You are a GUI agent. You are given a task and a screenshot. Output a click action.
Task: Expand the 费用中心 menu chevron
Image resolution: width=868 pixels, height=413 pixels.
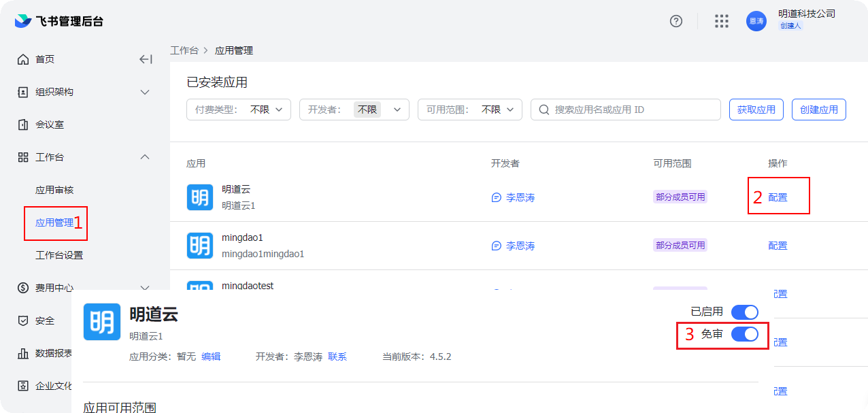(x=145, y=288)
